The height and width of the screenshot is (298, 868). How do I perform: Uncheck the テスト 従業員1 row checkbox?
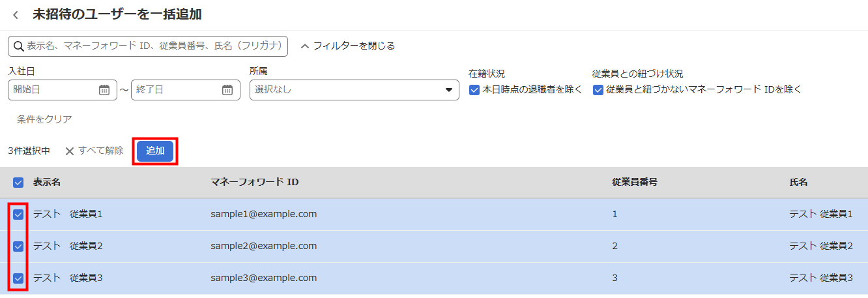(x=18, y=215)
